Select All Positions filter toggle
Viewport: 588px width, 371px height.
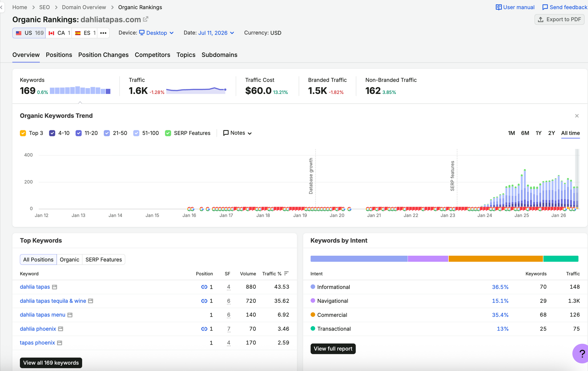[x=38, y=260]
